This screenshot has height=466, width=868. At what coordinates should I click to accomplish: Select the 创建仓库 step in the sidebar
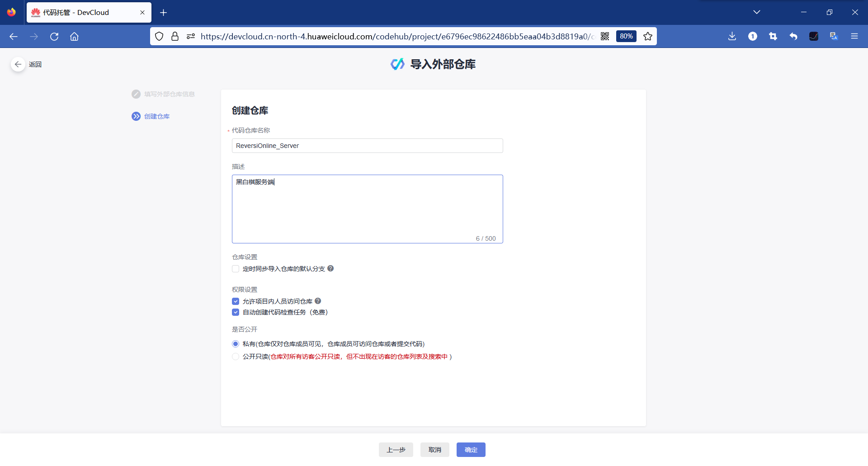point(156,116)
